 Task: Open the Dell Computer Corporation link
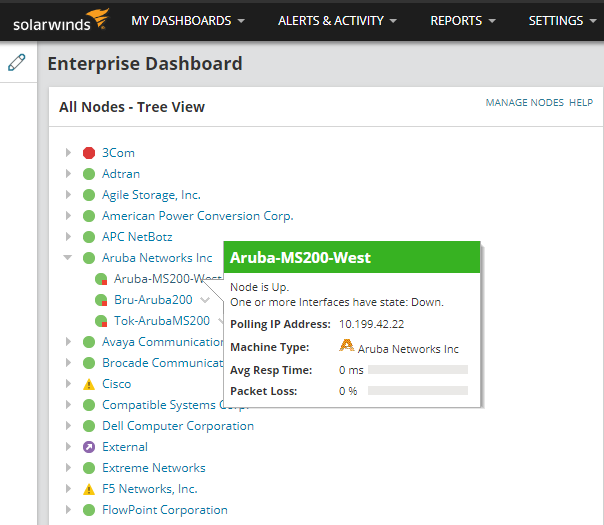click(178, 426)
